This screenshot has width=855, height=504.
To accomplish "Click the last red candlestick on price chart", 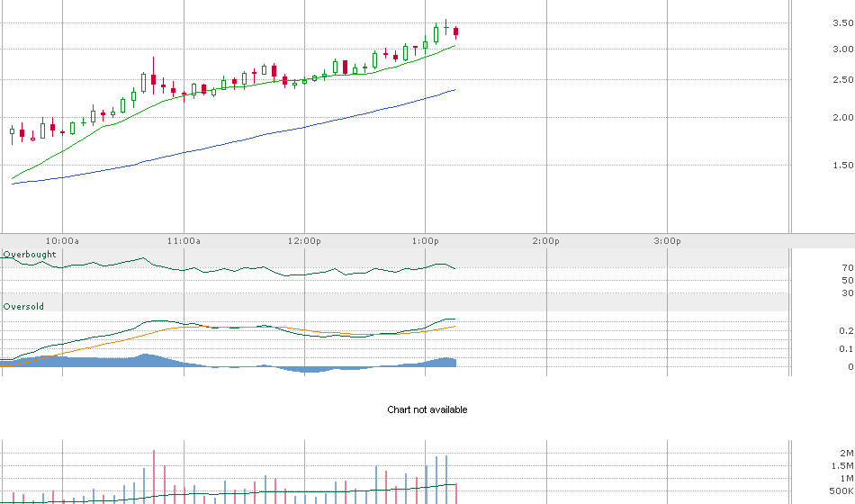I will (456, 32).
